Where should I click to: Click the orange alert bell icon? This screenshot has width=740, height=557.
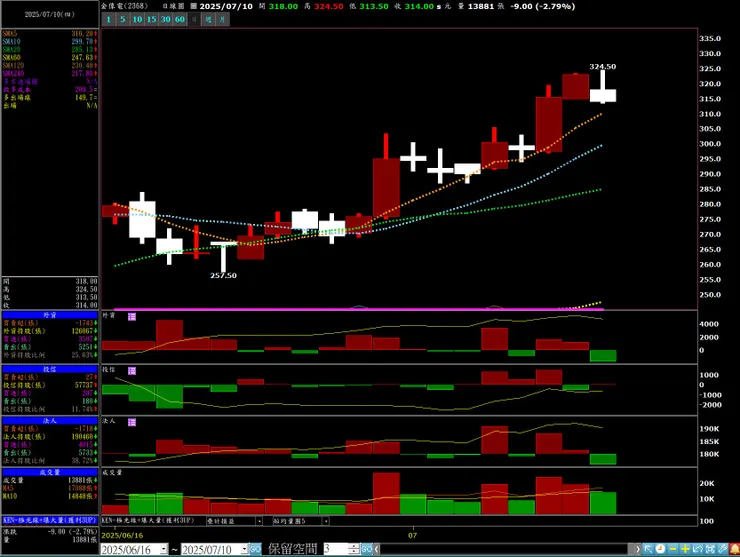tap(734, 549)
